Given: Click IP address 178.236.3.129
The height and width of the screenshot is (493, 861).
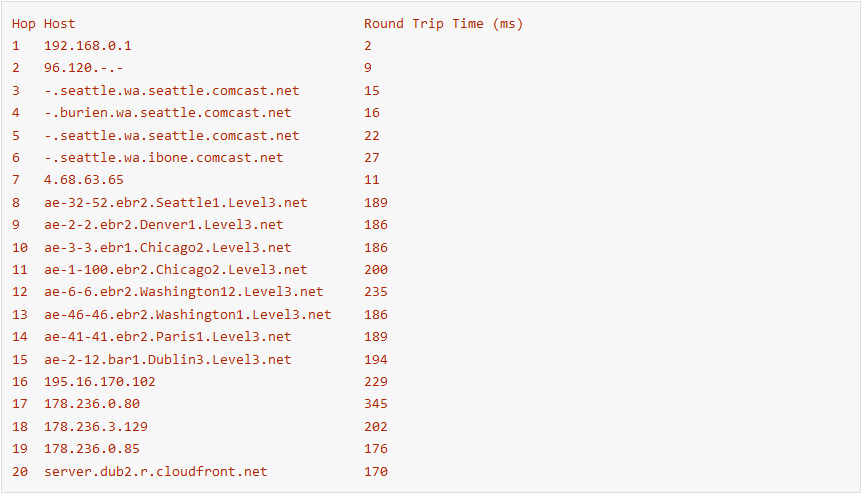Looking at the screenshot, I should click(x=96, y=427).
